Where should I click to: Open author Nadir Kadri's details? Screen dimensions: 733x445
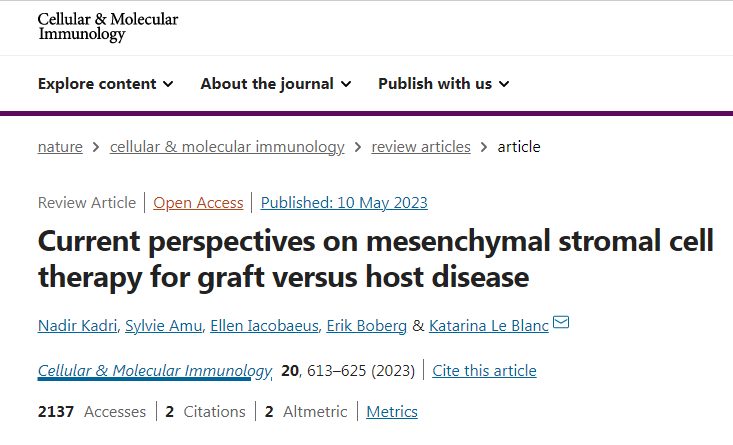(x=78, y=324)
